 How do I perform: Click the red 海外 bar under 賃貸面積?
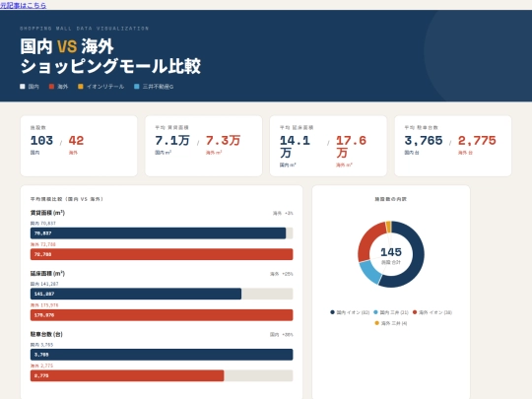[x=162, y=254]
